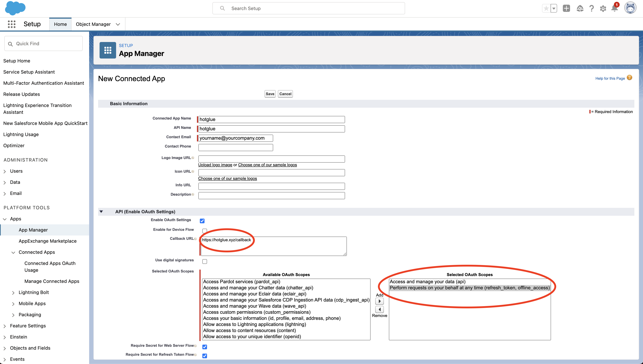This screenshot has height=364, width=643.
Task: Open the Help question mark icon
Action: tap(591, 8)
